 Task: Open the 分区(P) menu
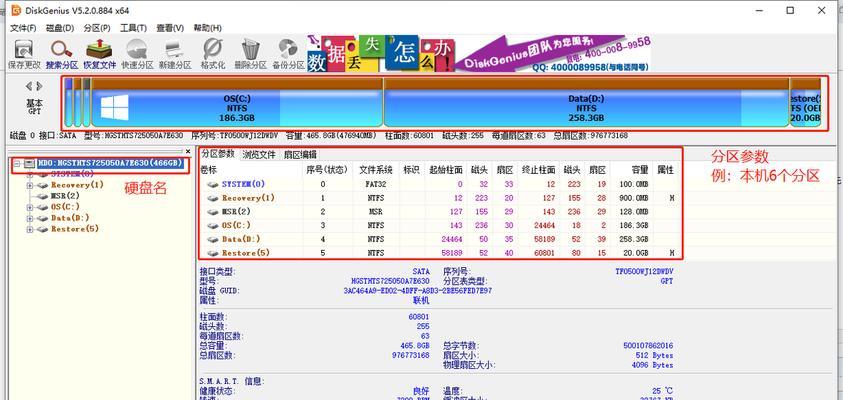pyautogui.click(x=97, y=28)
